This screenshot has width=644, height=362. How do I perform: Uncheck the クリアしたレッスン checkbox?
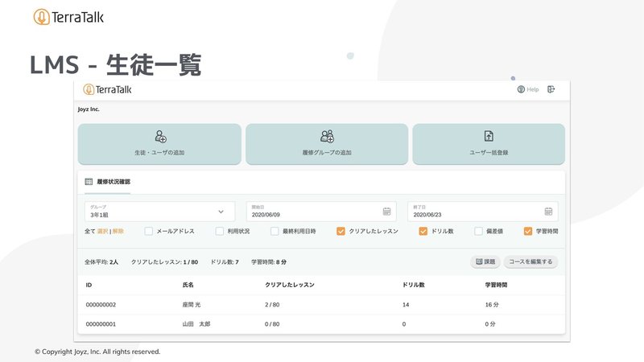click(341, 231)
